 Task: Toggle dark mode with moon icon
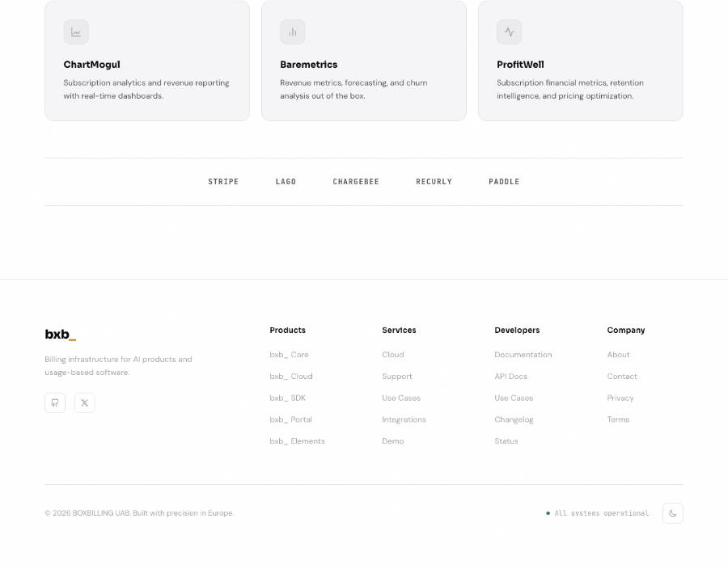tap(673, 513)
